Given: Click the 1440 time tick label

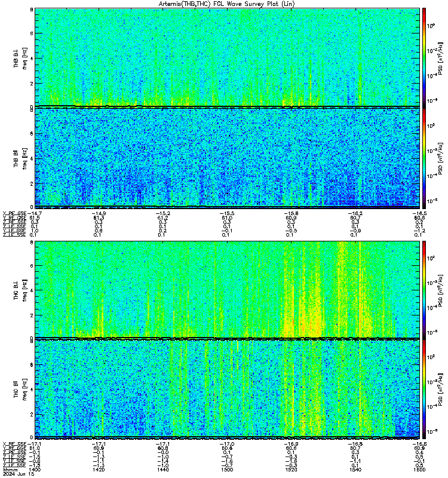Looking at the screenshot, I should (x=162, y=470).
